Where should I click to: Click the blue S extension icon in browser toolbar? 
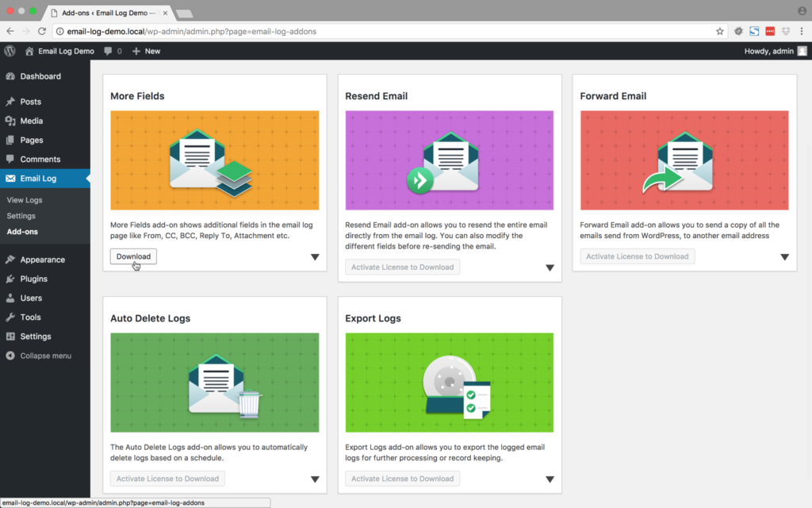coord(755,31)
